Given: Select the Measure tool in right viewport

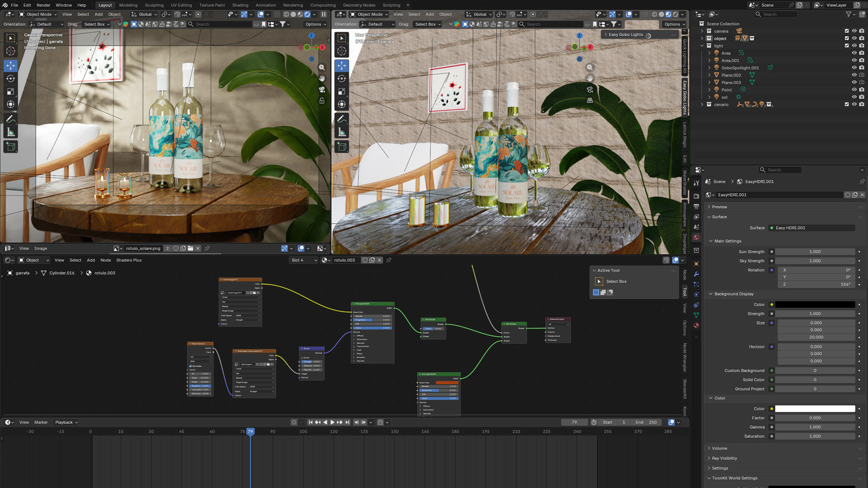Looking at the screenshot, I should (342, 132).
